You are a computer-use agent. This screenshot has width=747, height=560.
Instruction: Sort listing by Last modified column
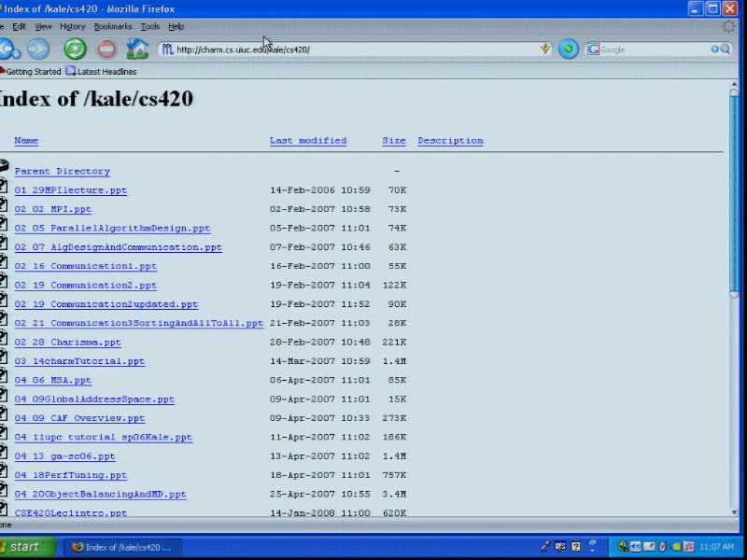click(x=308, y=141)
